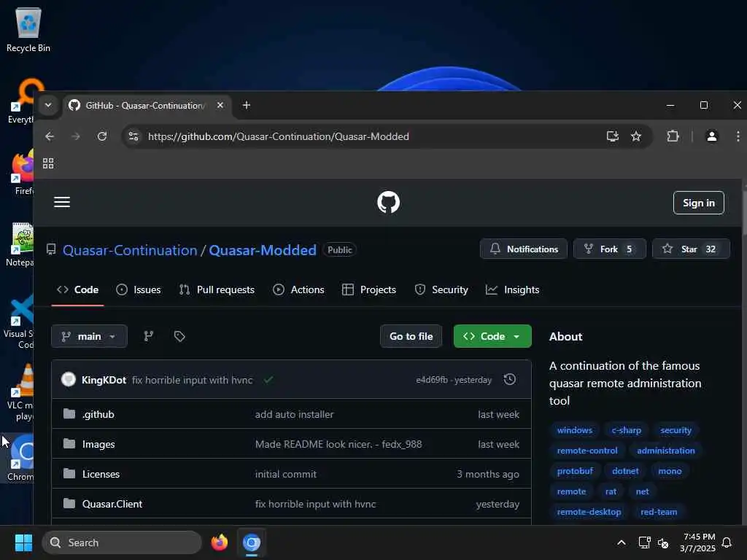Open the Pull requests tab
The height and width of the screenshot is (560, 747).
[x=217, y=289]
